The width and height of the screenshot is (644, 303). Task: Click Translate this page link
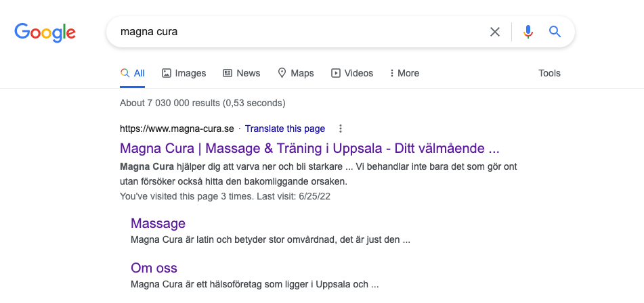(x=285, y=129)
